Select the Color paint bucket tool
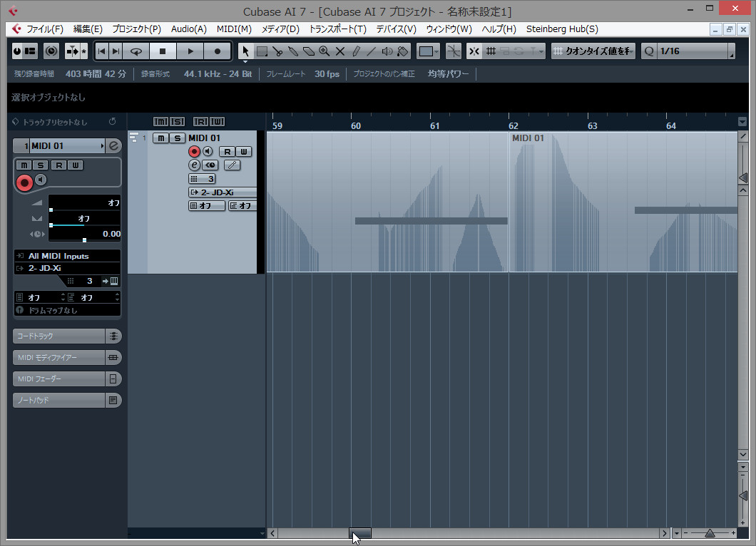Viewport: 756px width, 546px height. pos(402,51)
